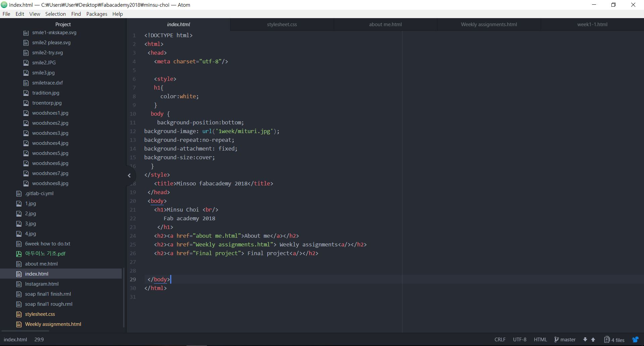Open 2.jpg from the project tree
644x346 pixels.
pos(31,214)
